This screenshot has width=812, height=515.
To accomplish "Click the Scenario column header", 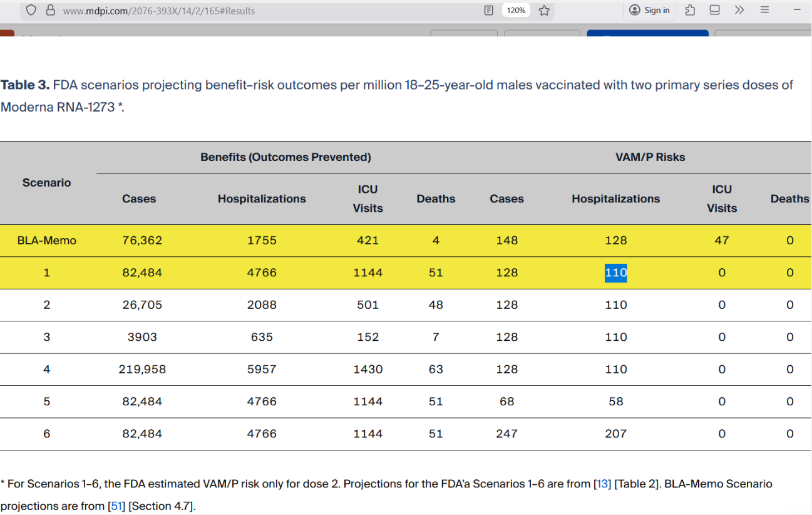I will tap(47, 182).
